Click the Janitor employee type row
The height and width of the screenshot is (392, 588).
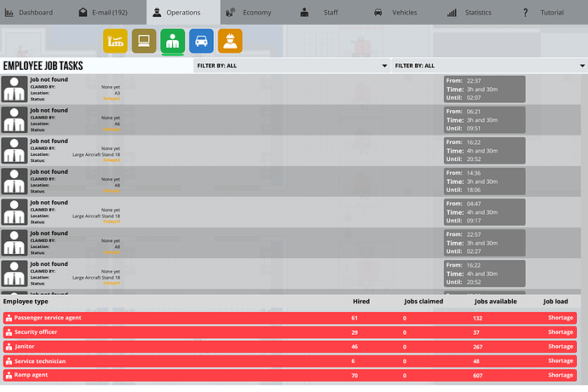[290, 347]
